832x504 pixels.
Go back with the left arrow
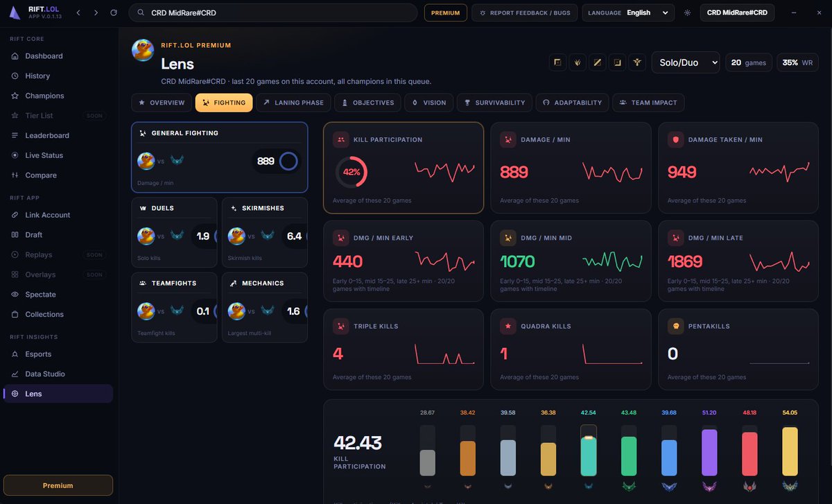(78, 12)
